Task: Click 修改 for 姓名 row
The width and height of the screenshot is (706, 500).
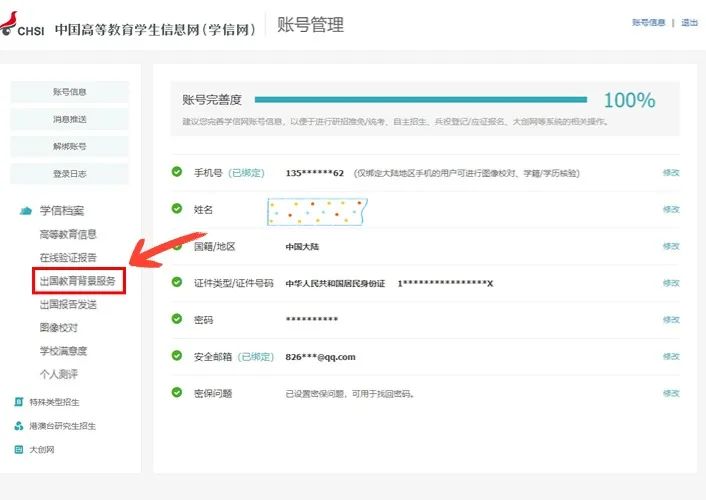Action: [x=671, y=209]
